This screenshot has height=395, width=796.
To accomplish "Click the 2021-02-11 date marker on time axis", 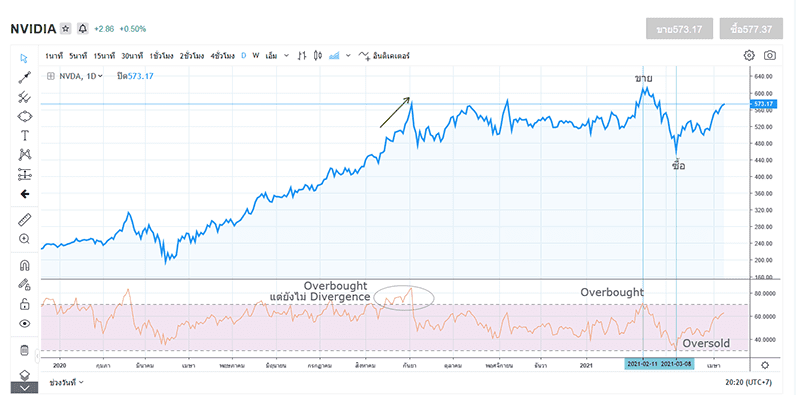I will (x=642, y=365).
